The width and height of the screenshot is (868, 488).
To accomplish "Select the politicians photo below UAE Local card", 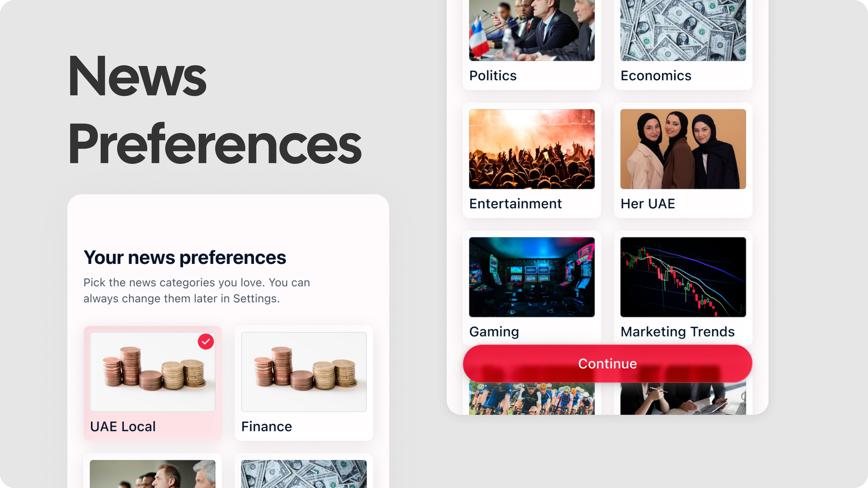I will pyautogui.click(x=152, y=474).
